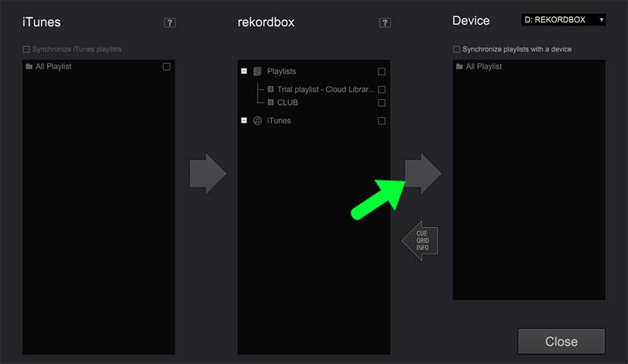Click the rekordbox panel heading
Viewport: 628px width, 364px height.
[x=266, y=22]
